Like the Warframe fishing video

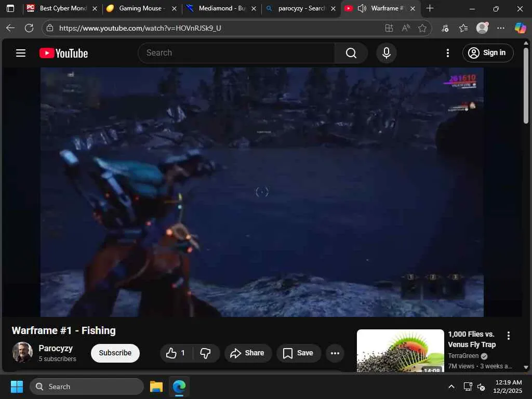176,353
